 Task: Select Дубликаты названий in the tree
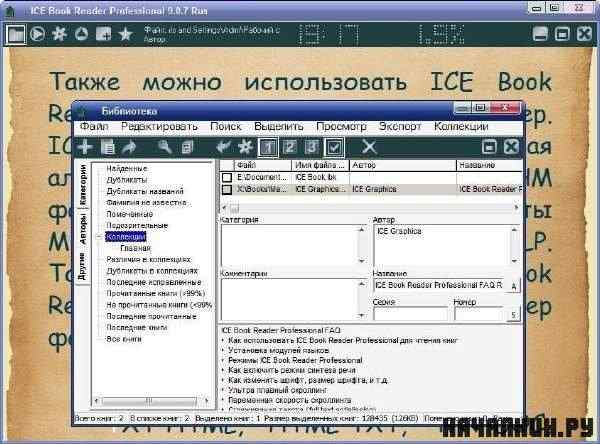click(x=145, y=191)
